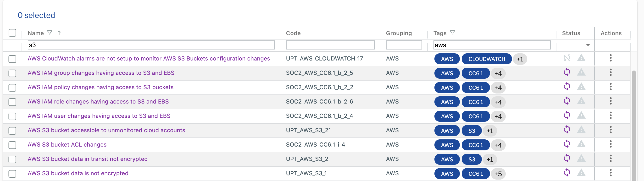Image resolution: width=644 pixels, height=181 pixels.
Task: Expand +4 tags on IAM group changes row
Action: coord(498,73)
